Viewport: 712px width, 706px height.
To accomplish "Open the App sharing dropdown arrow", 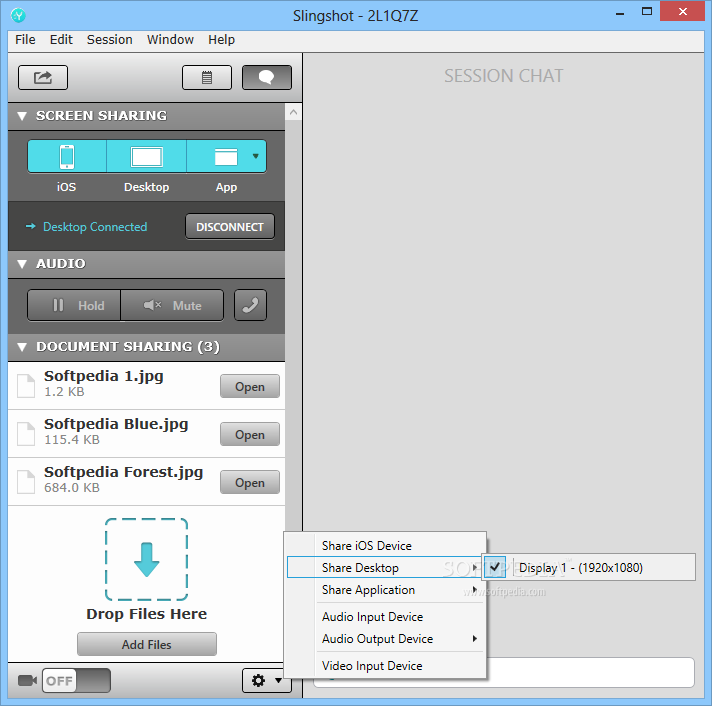I will click(256, 156).
